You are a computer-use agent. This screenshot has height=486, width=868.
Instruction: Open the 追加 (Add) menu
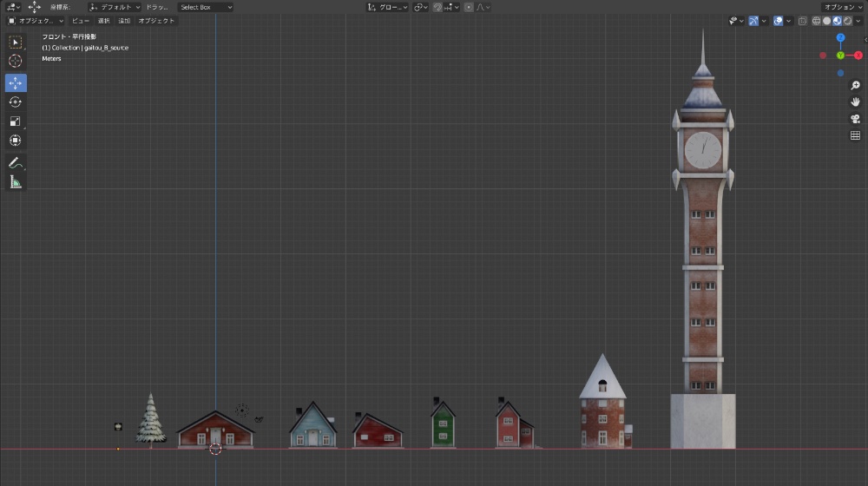[124, 21]
